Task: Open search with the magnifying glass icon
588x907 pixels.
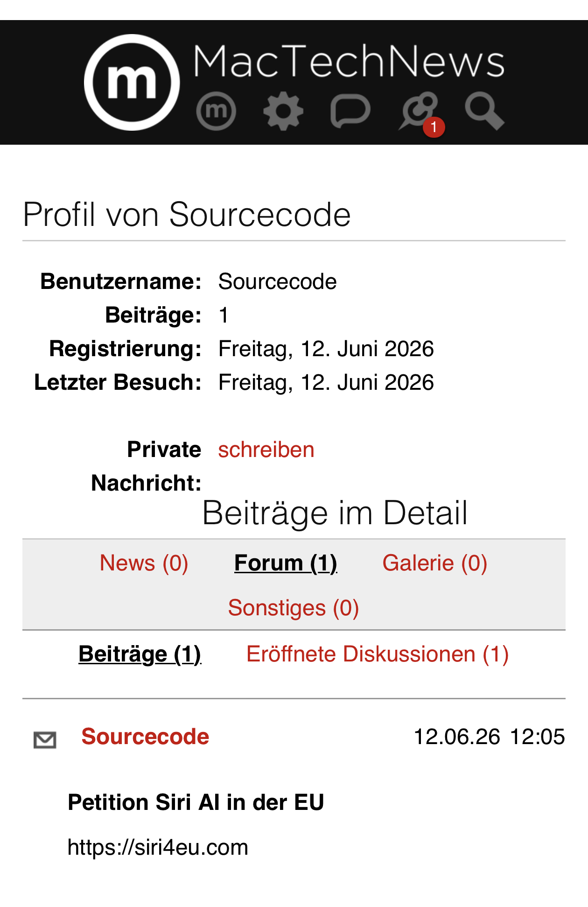Action: click(484, 111)
